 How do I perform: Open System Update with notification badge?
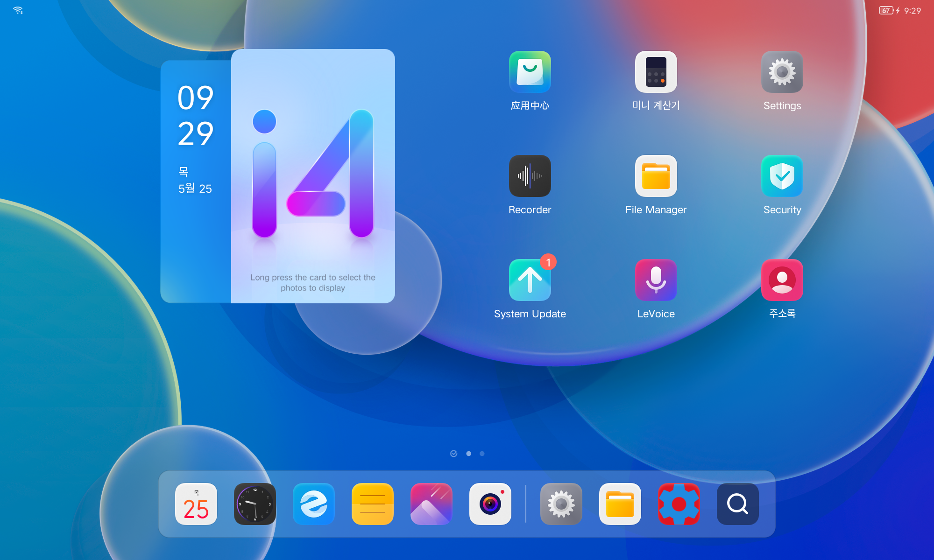(x=530, y=280)
